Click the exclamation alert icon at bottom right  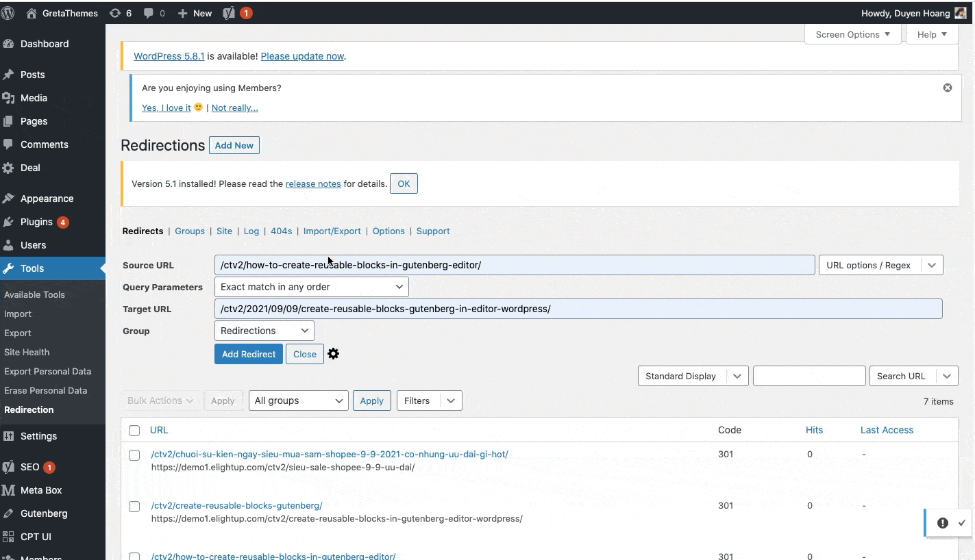[x=943, y=523]
